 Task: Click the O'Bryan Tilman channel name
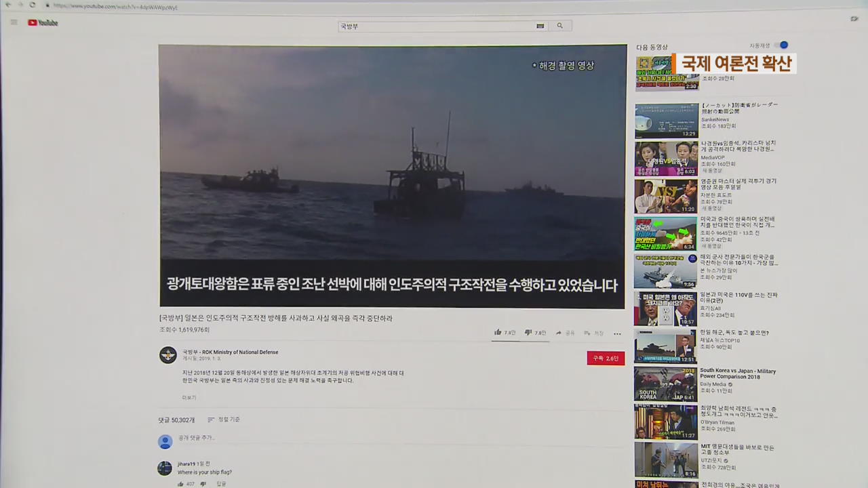point(717,422)
